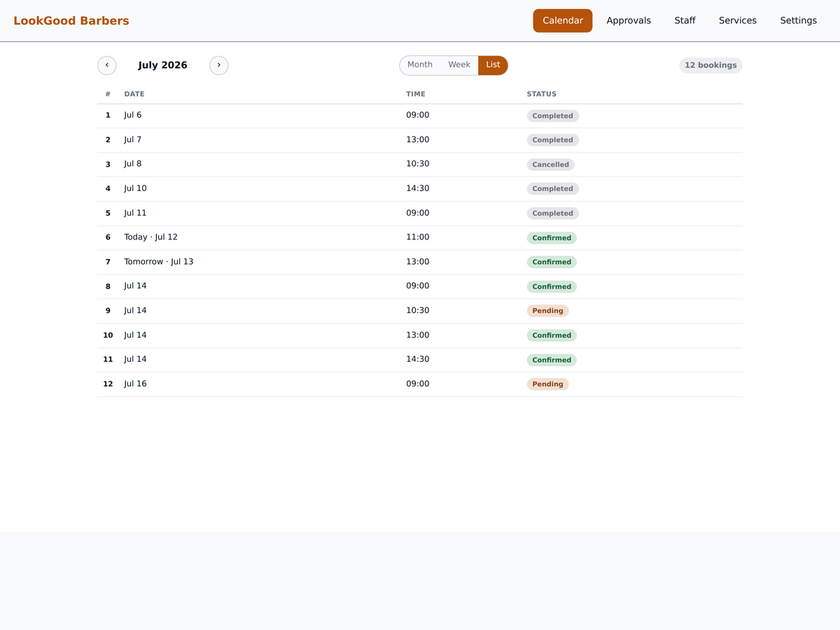The width and height of the screenshot is (840, 630).
Task: Click Confirmed status on Tomorrow row
Action: click(552, 262)
